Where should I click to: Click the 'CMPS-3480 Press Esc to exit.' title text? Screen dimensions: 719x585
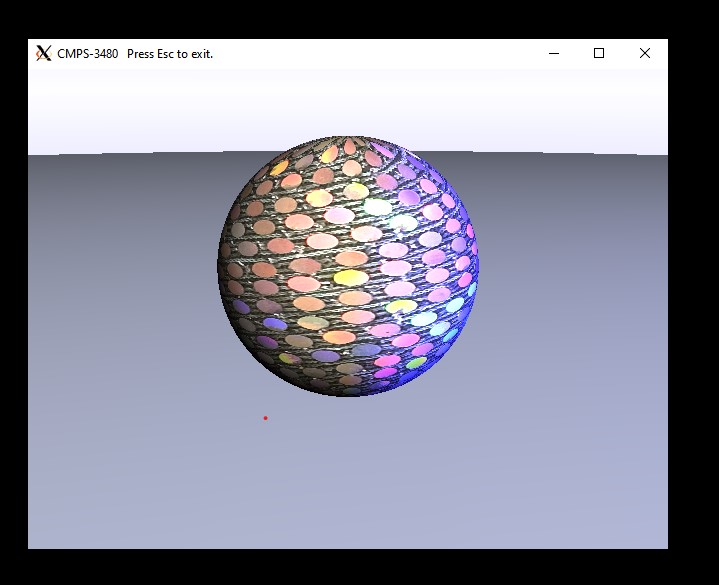[135, 54]
